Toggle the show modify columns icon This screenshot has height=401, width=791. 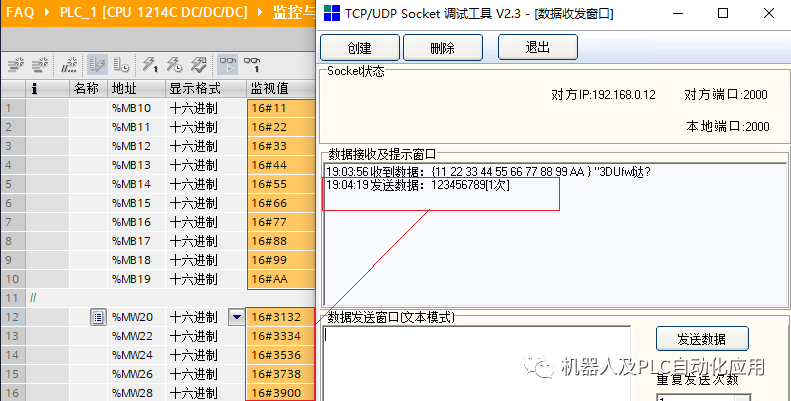point(97,65)
